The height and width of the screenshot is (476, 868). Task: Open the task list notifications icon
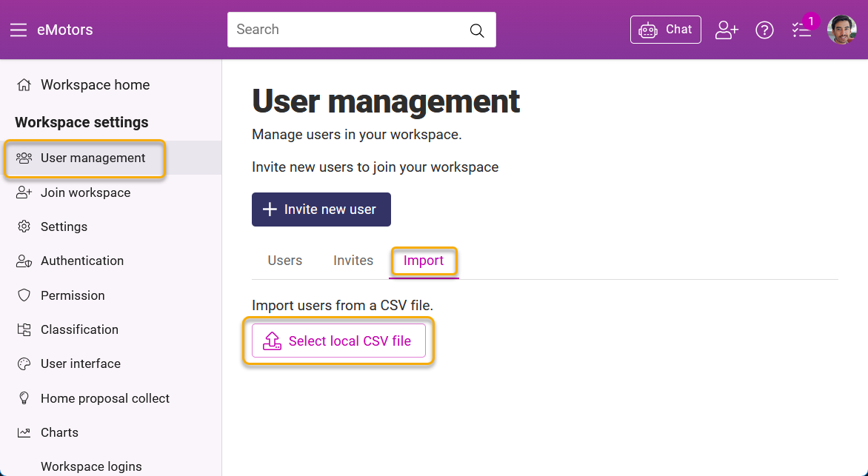coord(801,30)
